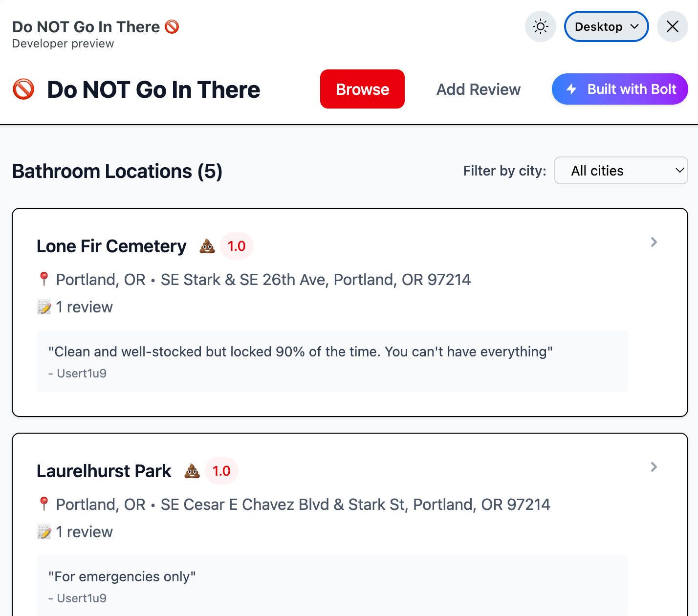The height and width of the screenshot is (616, 698).
Task: Close the developer preview panel
Action: 672,26
